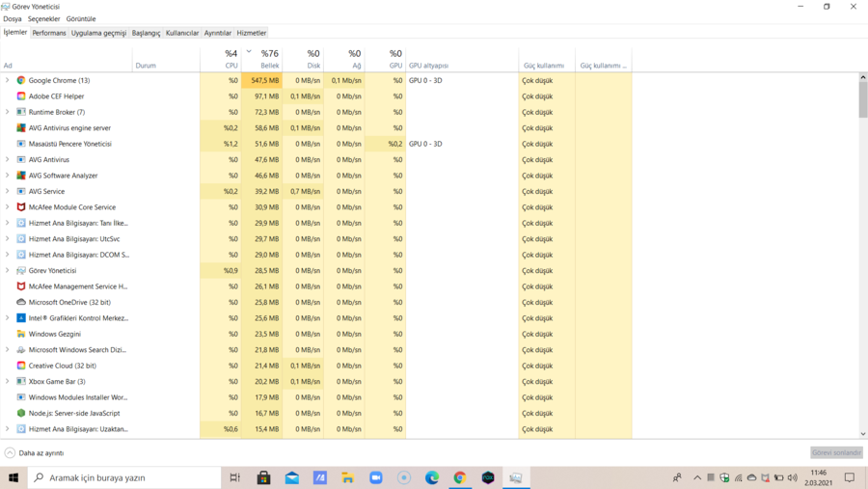Click the Adobe CEF Helper icon
This screenshot has width=868, height=489.
(x=21, y=96)
